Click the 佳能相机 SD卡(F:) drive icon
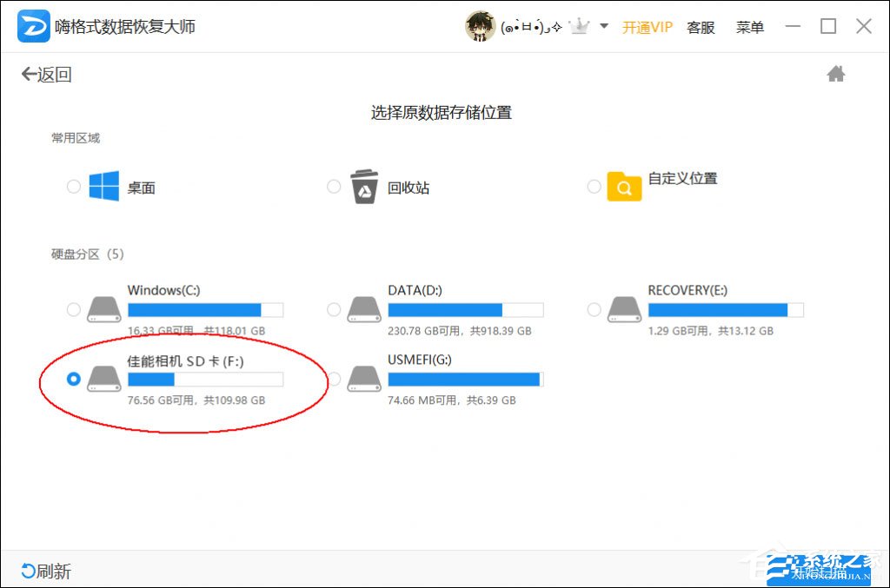890x588 pixels. [104, 380]
